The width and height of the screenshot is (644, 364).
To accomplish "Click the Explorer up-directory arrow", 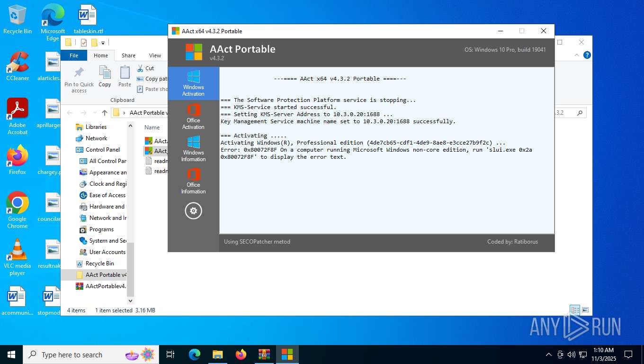I will pyautogui.click(x=105, y=113).
